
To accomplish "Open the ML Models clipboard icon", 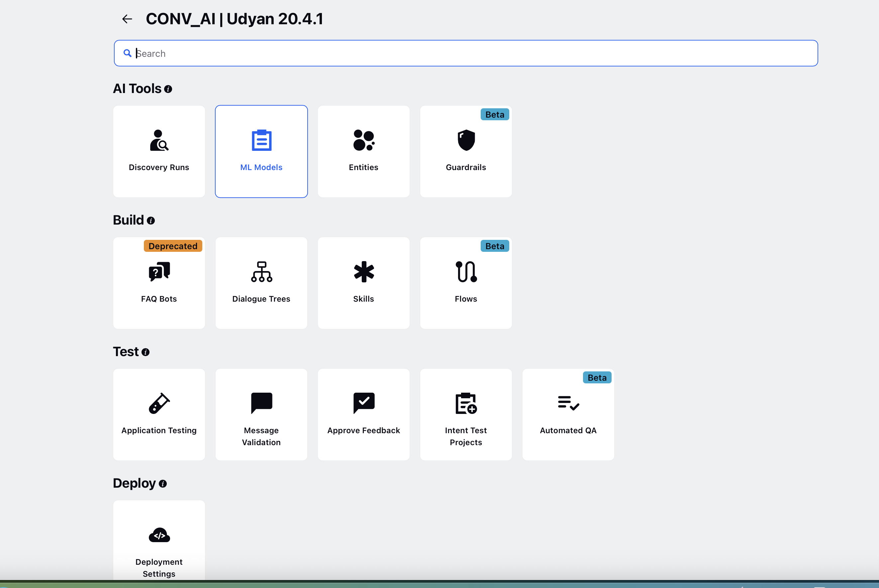I will tap(261, 140).
